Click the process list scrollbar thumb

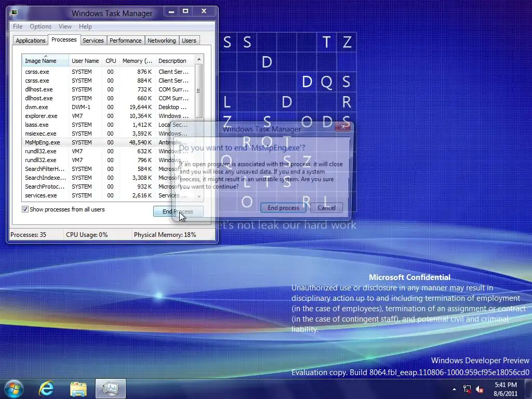(199, 90)
